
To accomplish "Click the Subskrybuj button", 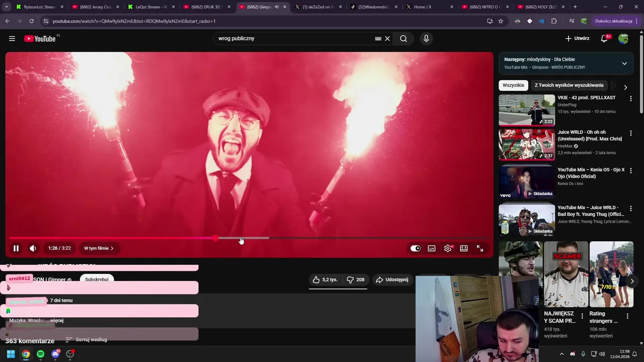I will 97,280.
